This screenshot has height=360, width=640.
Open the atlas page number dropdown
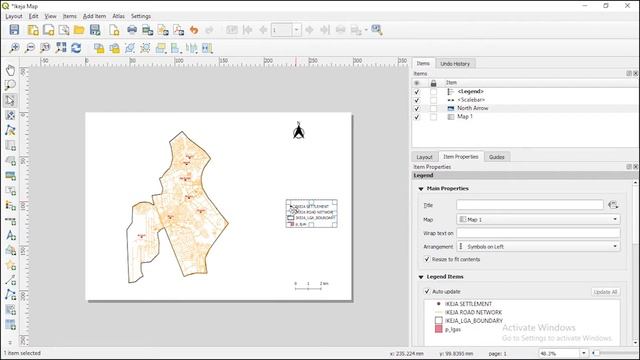point(297,30)
